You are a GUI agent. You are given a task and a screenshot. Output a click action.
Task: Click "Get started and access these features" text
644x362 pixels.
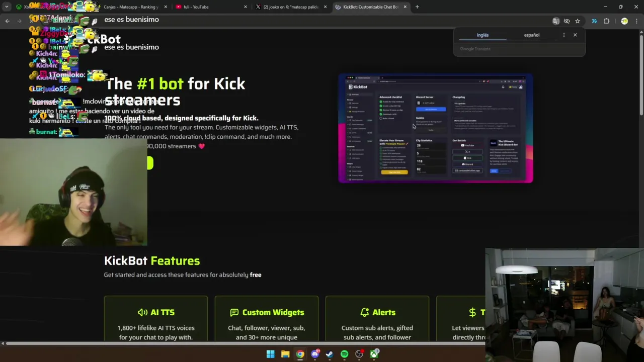(183, 275)
